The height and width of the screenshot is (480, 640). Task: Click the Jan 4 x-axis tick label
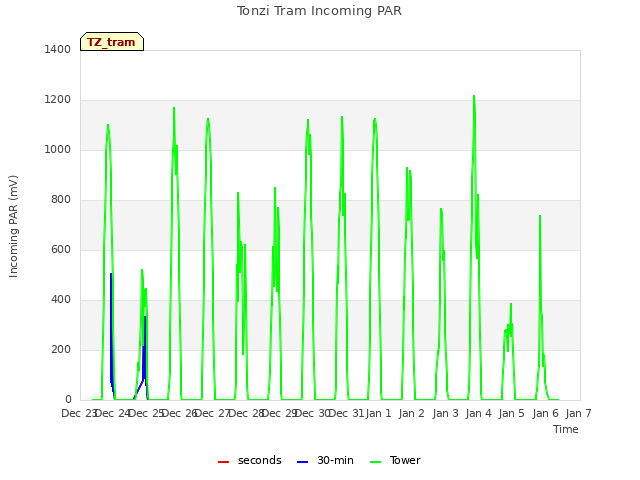click(x=478, y=413)
